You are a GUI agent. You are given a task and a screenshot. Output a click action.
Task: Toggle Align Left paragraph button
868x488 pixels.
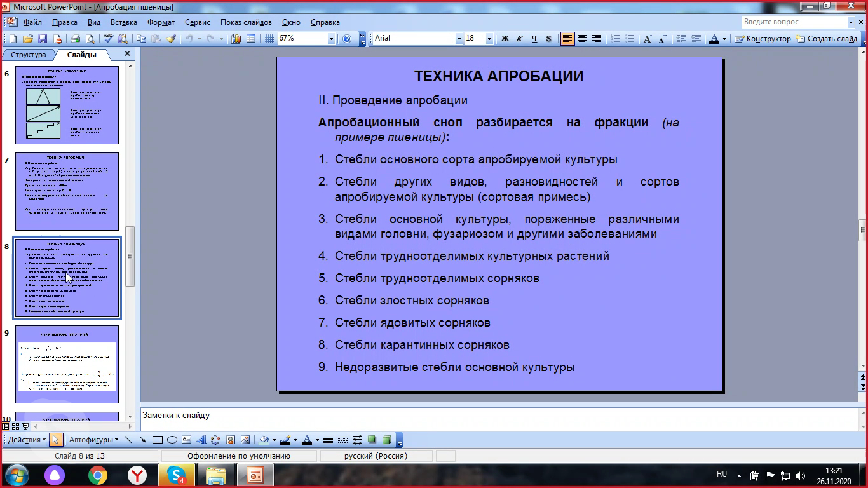coord(567,39)
